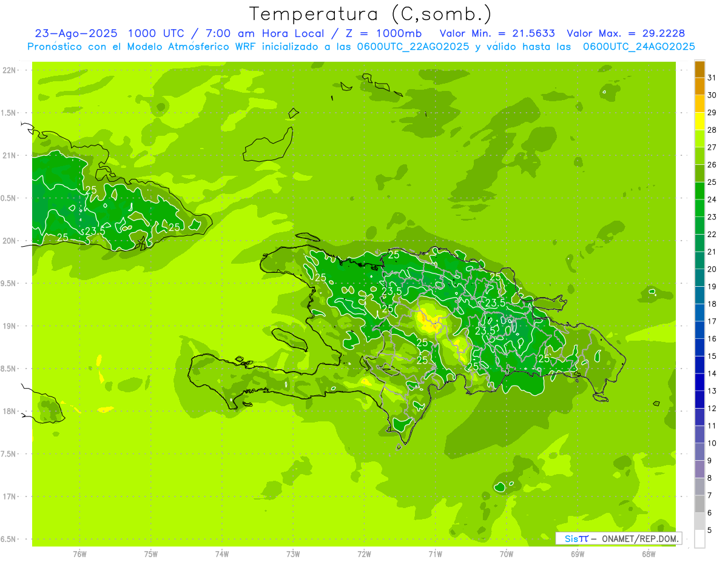Viewport: 728px width, 562px height.
Task: Click the '20N' latitude label
Action: pyautogui.click(x=10, y=241)
